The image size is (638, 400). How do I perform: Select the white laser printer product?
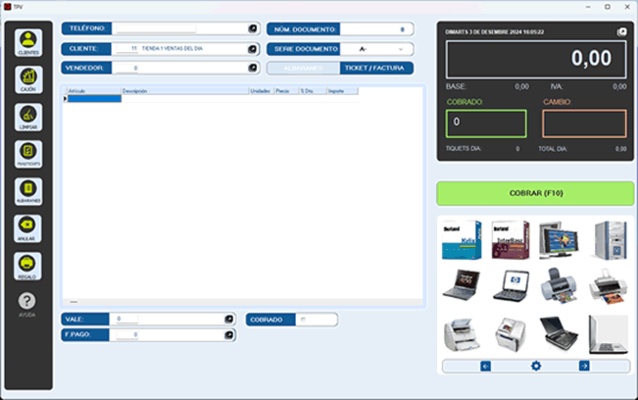click(462, 334)
